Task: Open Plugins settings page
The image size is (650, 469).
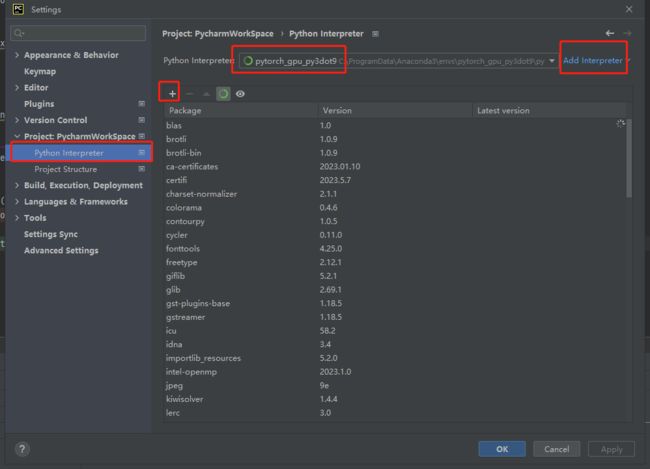Action: [39, 104]
